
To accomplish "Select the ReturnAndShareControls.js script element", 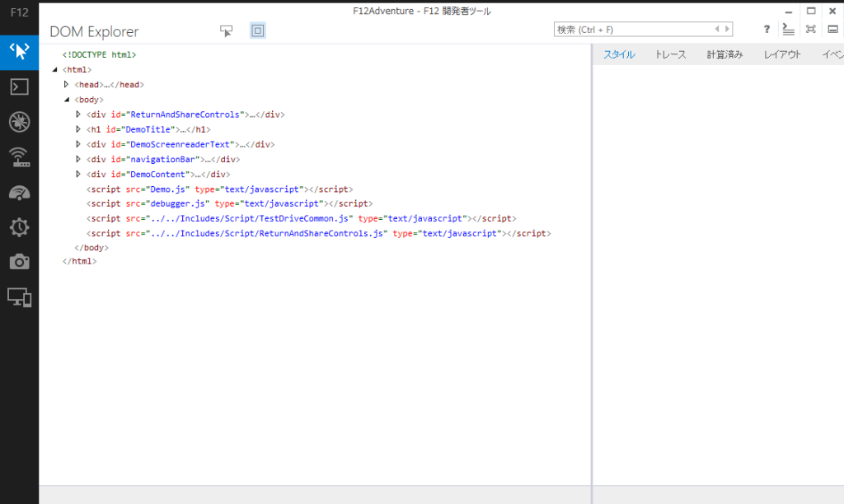I will pyautogui.click(x=319, y=233).
